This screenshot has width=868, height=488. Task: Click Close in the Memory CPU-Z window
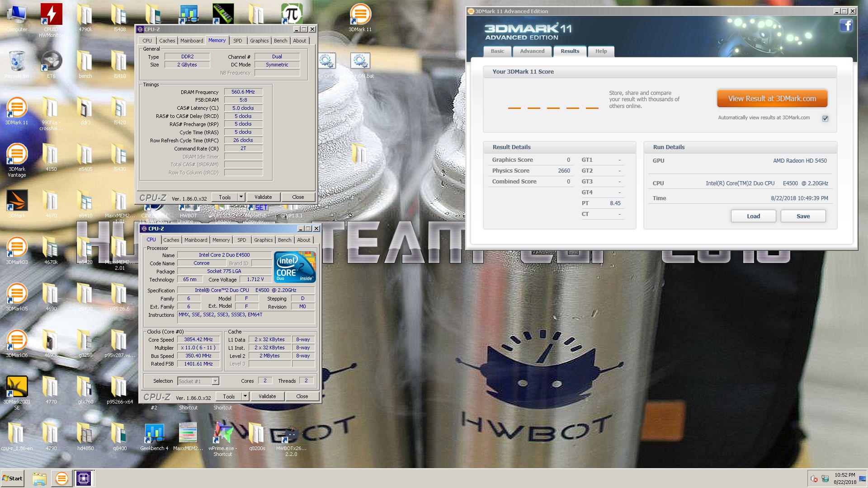pyautogui.click(x=298, y=197)
